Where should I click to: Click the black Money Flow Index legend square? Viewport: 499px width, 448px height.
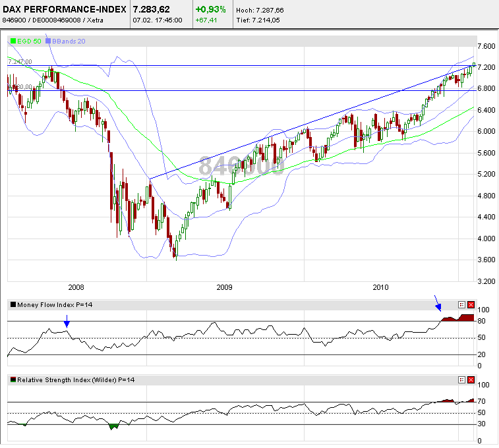tap(13, 304)
